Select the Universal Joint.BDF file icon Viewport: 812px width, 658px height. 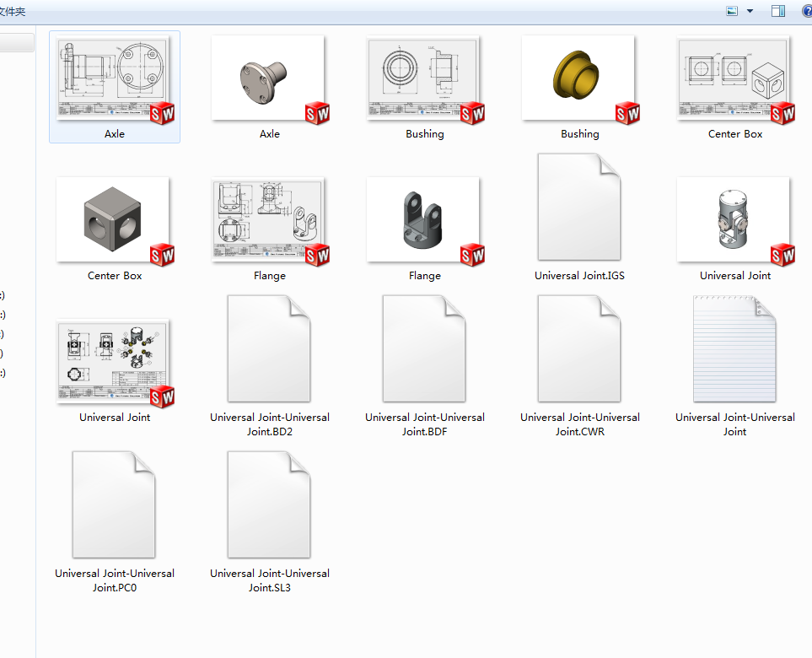tap(424, 348)
